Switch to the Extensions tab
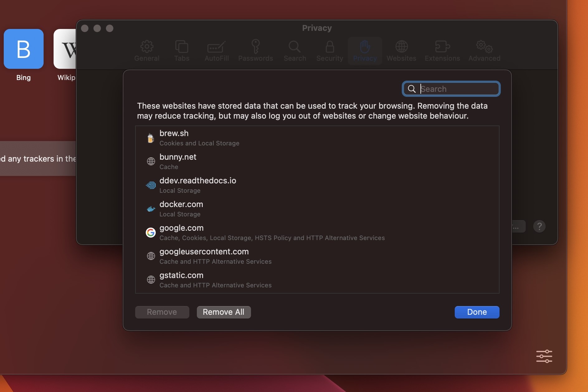Viewport: 588px width, 392px height. point(442,51)
